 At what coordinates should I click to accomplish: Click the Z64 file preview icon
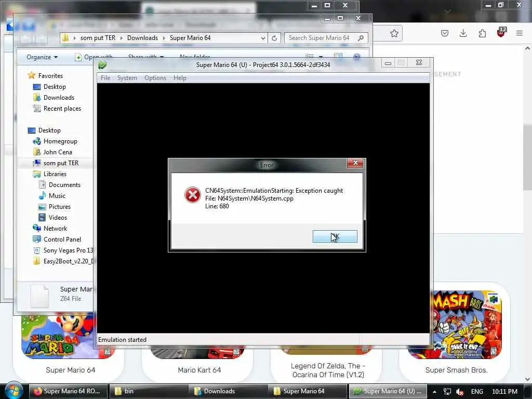[39, 296]
